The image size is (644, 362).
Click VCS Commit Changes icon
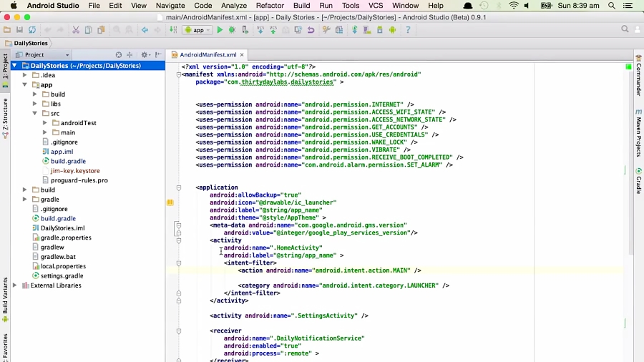273,30
